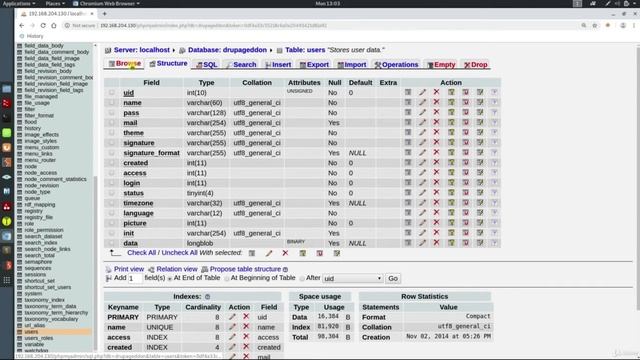Open the Places menu in top bar
This screenshot has width=640, height=360.
tap(55, 3)
